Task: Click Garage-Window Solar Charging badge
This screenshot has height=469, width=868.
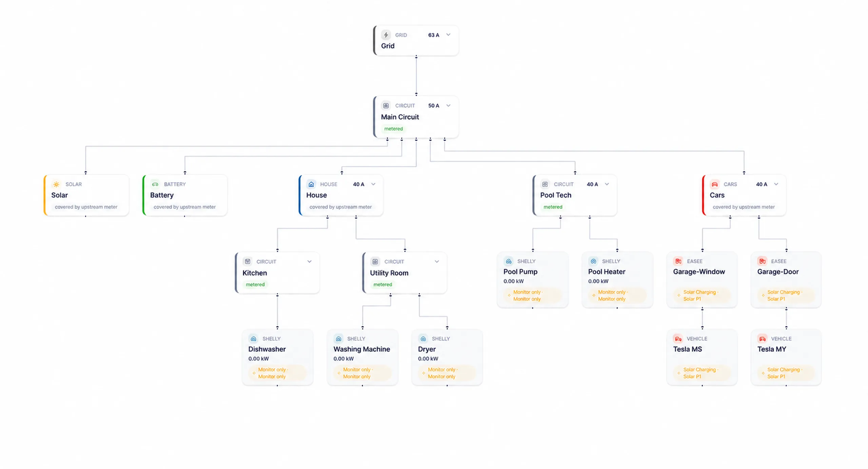Action: [x=702, y=295]
